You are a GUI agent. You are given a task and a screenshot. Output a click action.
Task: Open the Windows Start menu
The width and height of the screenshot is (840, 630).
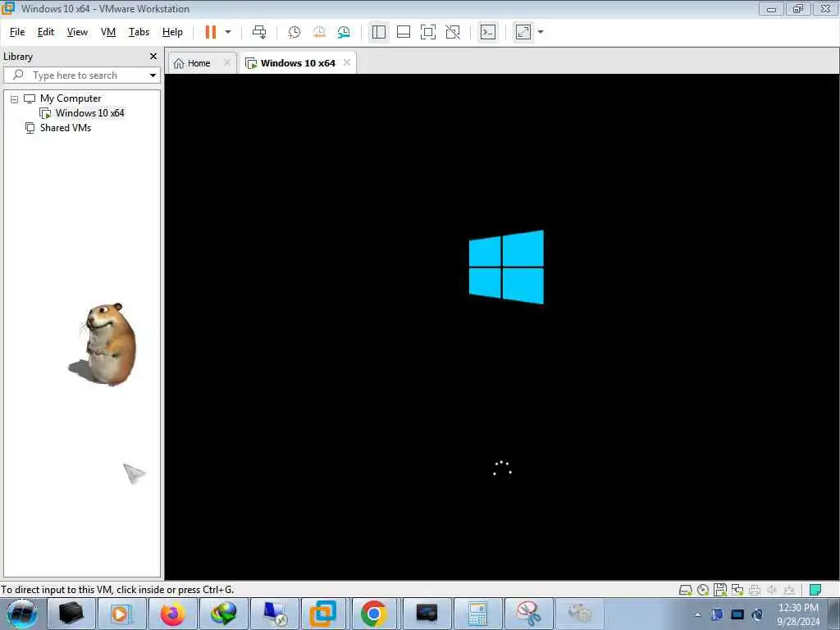[x=22, y=614]
